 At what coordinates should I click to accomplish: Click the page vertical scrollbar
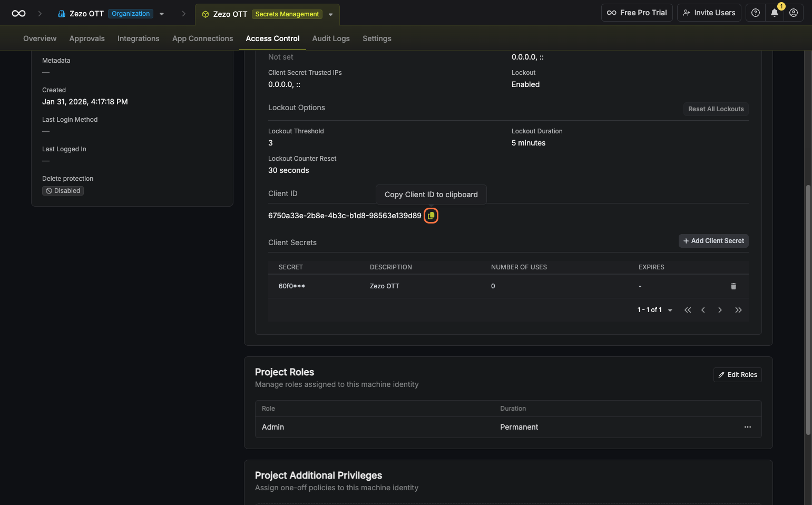[808, 310]
